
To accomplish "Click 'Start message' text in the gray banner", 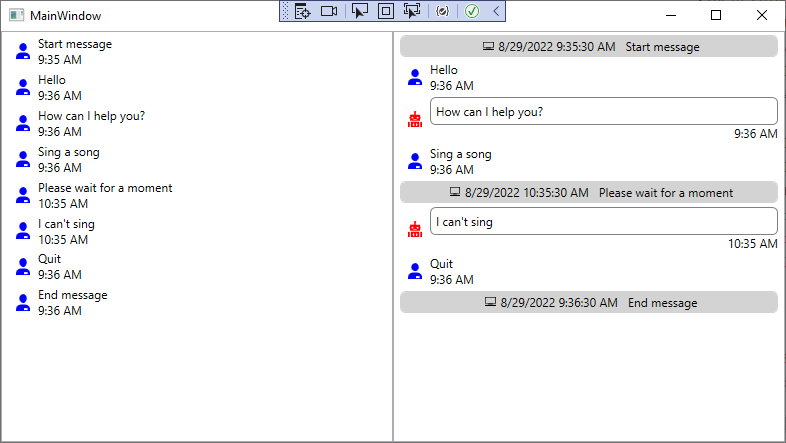I will click(x=662, y=47).
